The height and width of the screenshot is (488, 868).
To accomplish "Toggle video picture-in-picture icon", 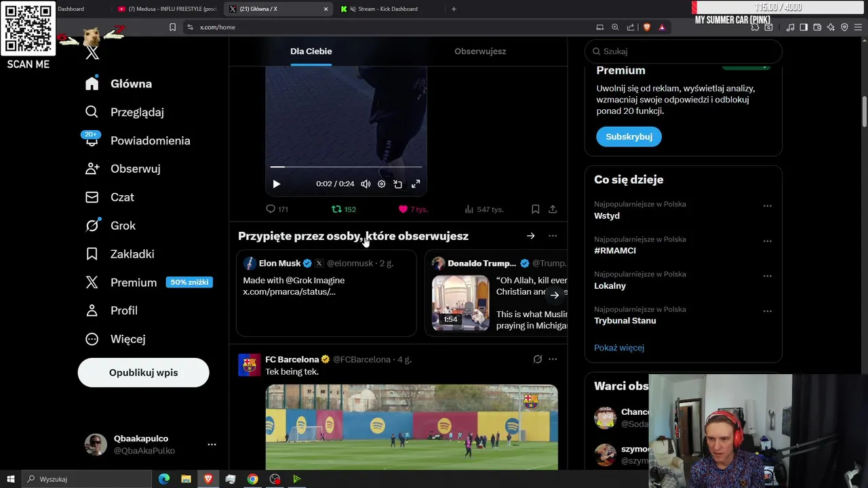I will pos(398,184).
